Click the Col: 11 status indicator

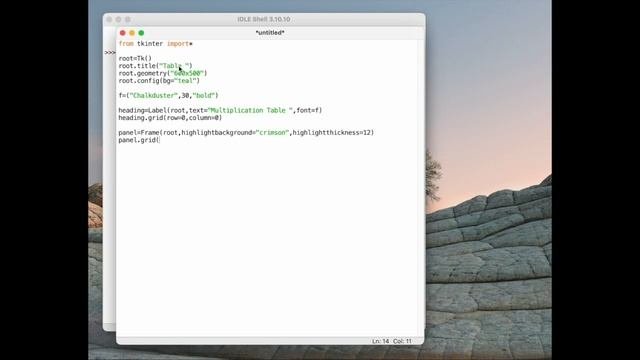tap(403, 341)
